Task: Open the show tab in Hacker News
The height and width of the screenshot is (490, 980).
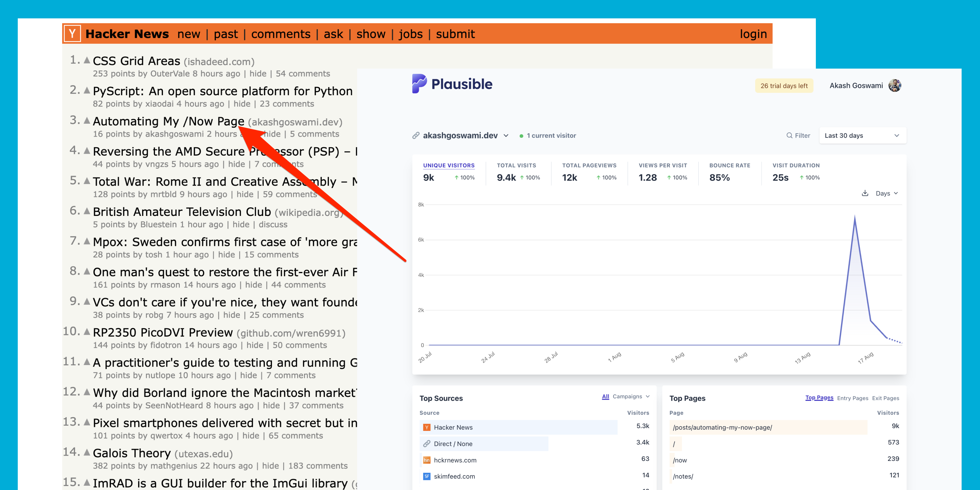Action: point(371,34)
